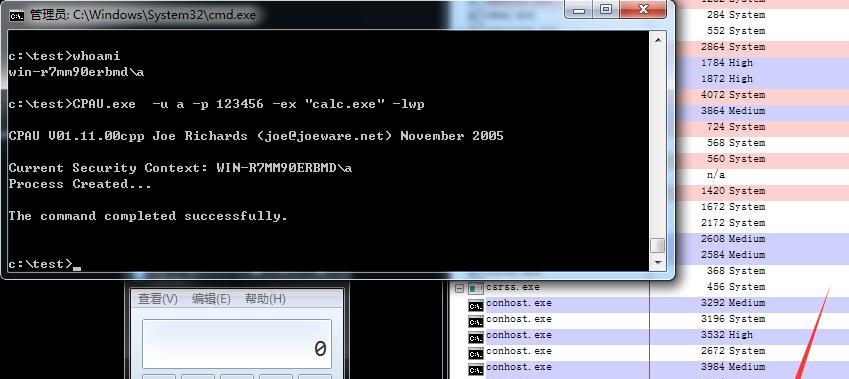Collapse the csrss.exe tree node

pos(459,288)
